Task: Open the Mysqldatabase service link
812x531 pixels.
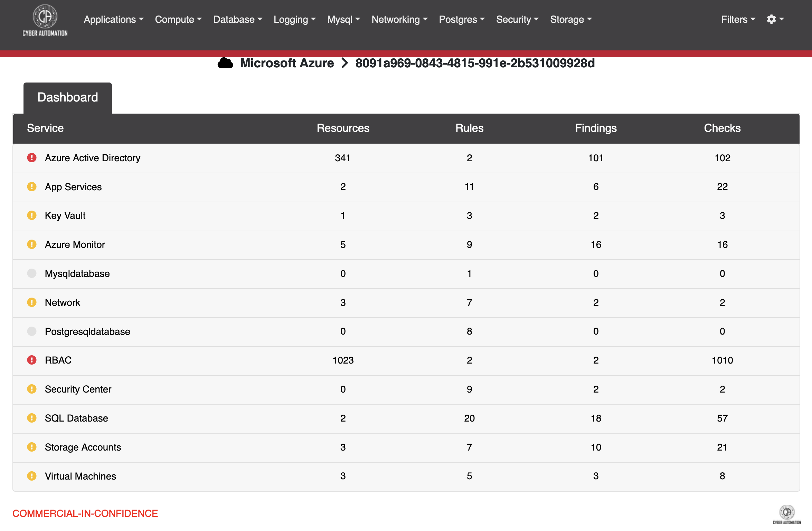Action: (x=77, y=273)
